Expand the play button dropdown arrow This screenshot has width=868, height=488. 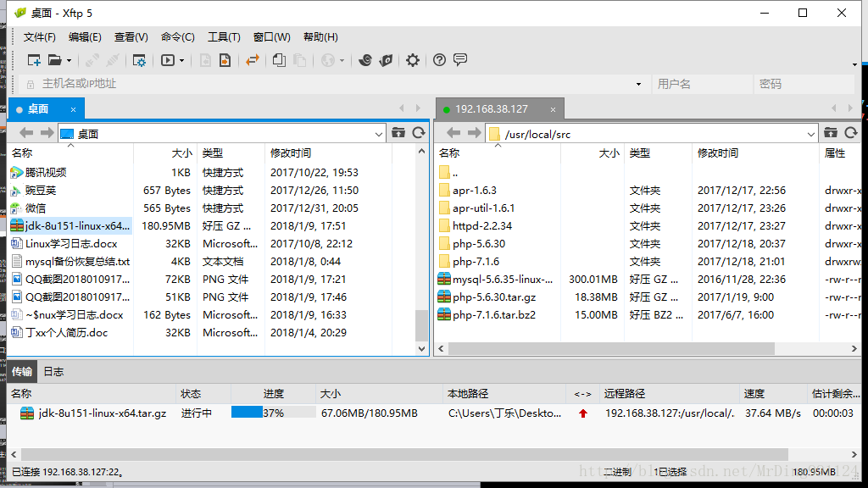click(181, 60)
